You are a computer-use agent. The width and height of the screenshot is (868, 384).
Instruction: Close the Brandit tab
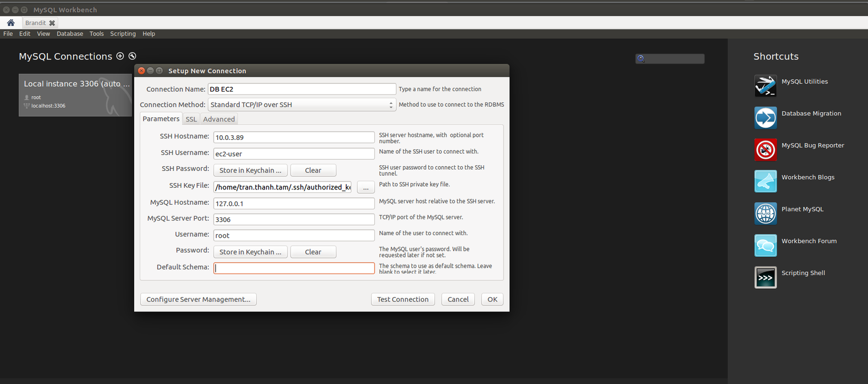click(52, 23)
